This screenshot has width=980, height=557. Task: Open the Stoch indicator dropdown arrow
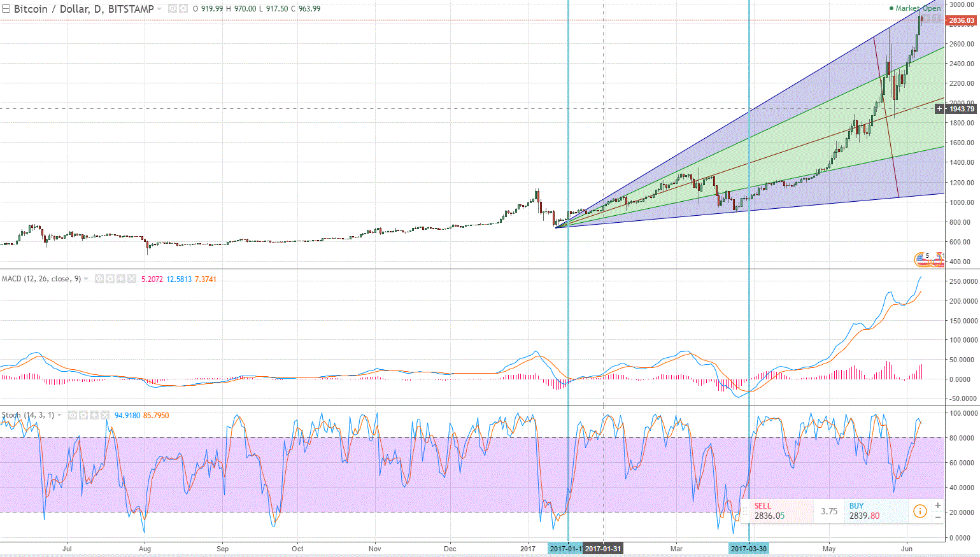click(59, 415)
